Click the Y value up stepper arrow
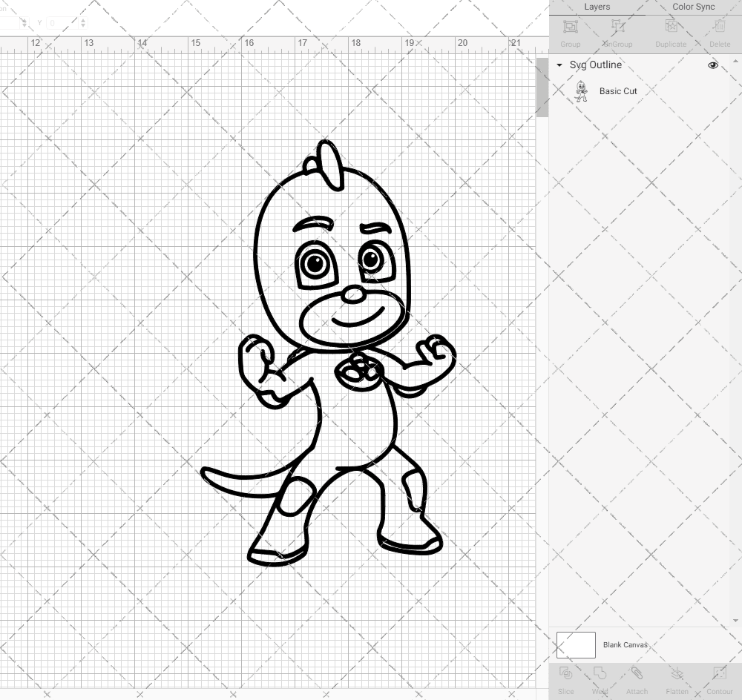Screen dimensions: 742x700 84,19
